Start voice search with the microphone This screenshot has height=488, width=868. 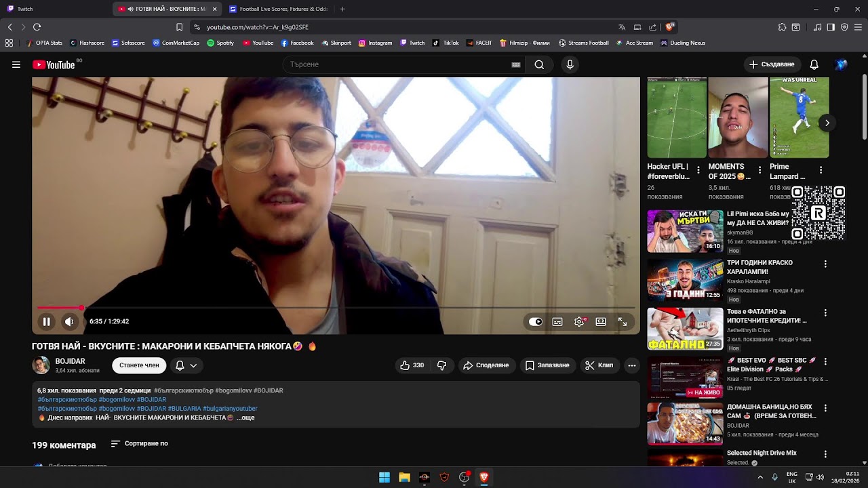click(570, 64)
